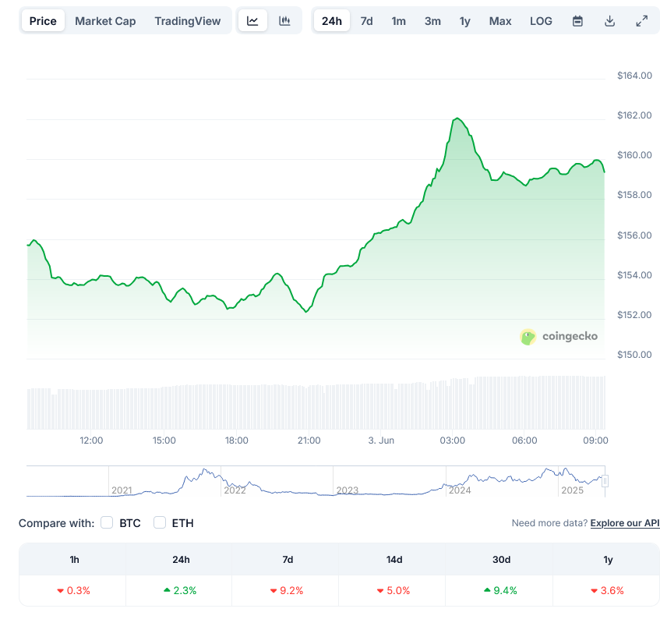Screen dimensions: 660x644
Task: Click the 06:00 time axis label
Action: pyautogui.click(x=524, y=441)
